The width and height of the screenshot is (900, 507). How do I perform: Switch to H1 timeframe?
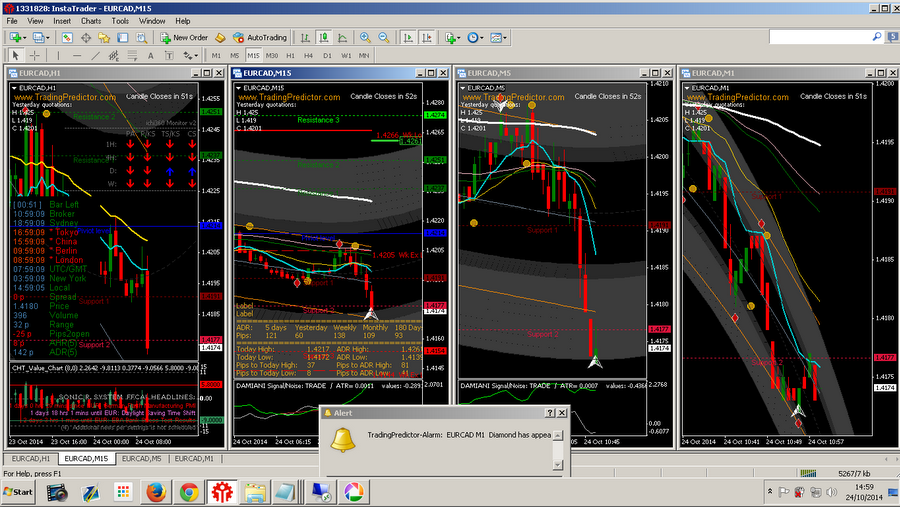tap(290, 55)
